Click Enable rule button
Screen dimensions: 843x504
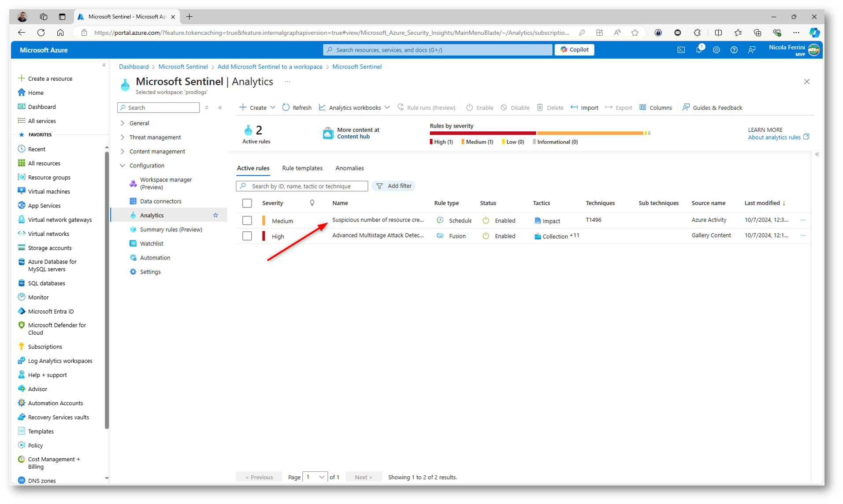click(479, 107)
